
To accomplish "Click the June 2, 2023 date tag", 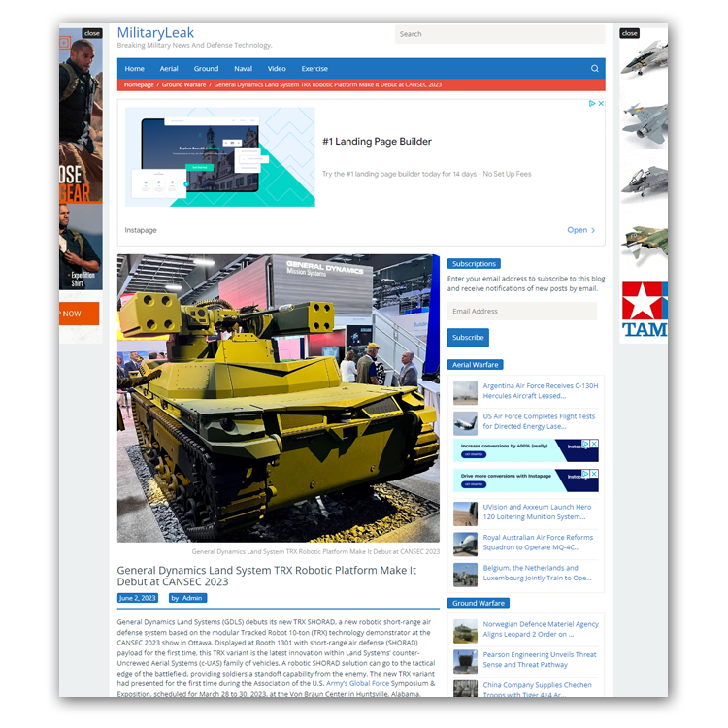I will pos(138,598).
